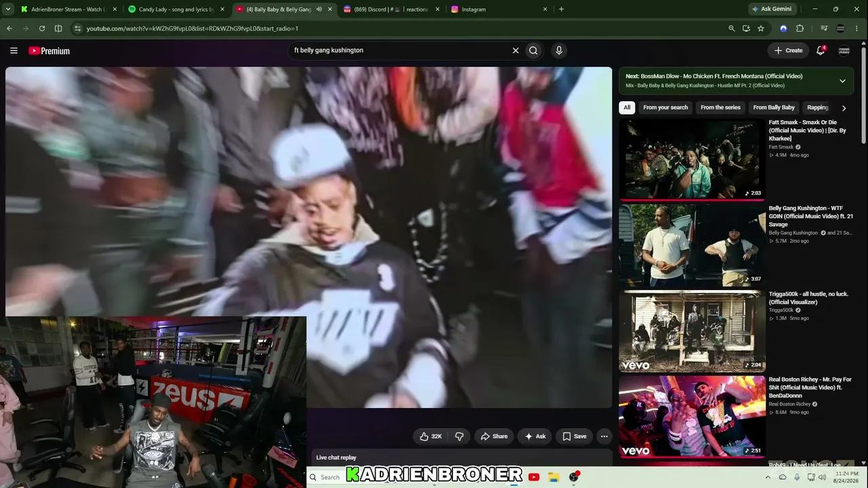Open the taskbar volume control

click(823, 477)
